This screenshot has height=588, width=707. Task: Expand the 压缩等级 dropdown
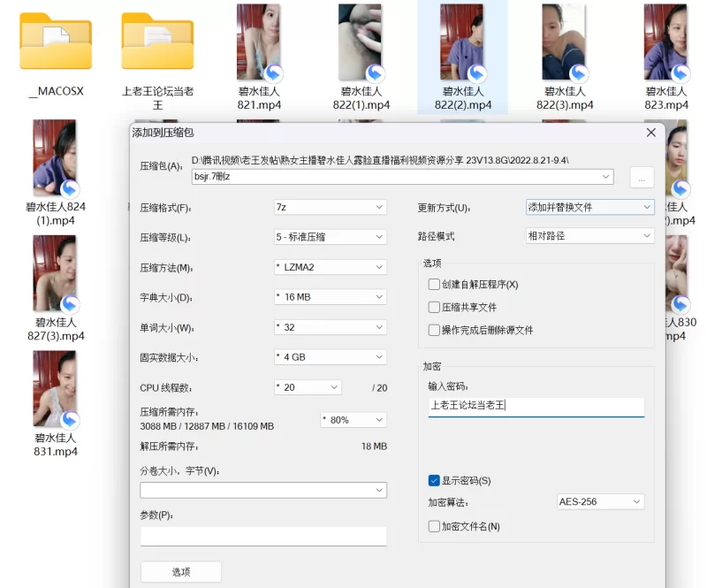(x=330, y=237)
